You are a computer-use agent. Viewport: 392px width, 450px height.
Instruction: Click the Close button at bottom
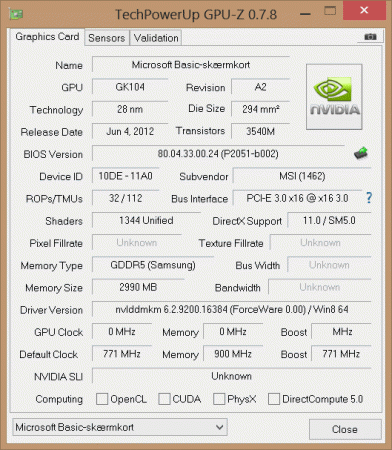point(345,429)
